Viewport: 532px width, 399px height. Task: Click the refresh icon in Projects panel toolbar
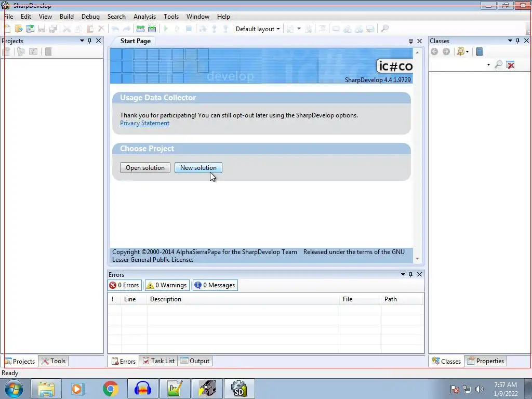(x=33, y=51)
